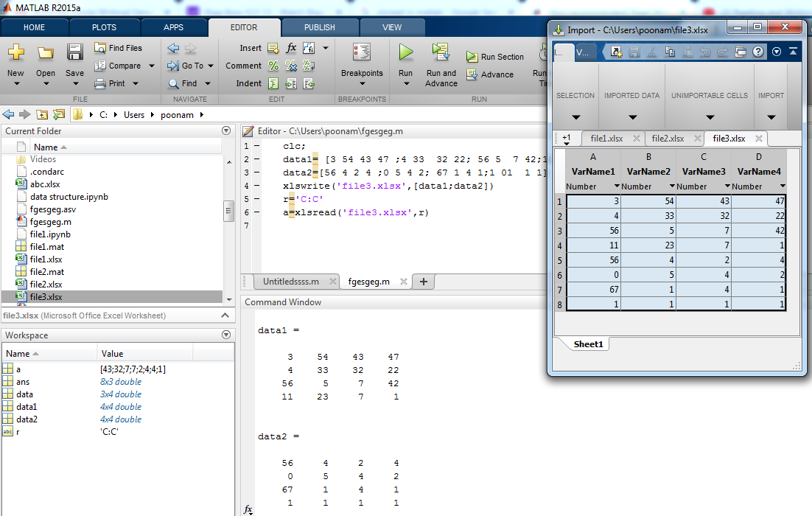Open the Find Files tool
This screenshot has width=812, height=516.
tap(123, 47)
